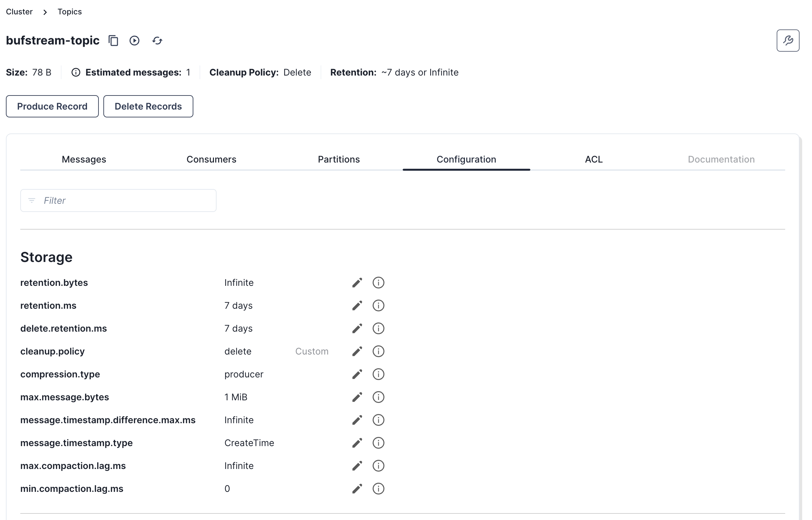Show info for message.timestamp.difference.max.ms
Screen dimensions: 812x520
tap(378, 420)
